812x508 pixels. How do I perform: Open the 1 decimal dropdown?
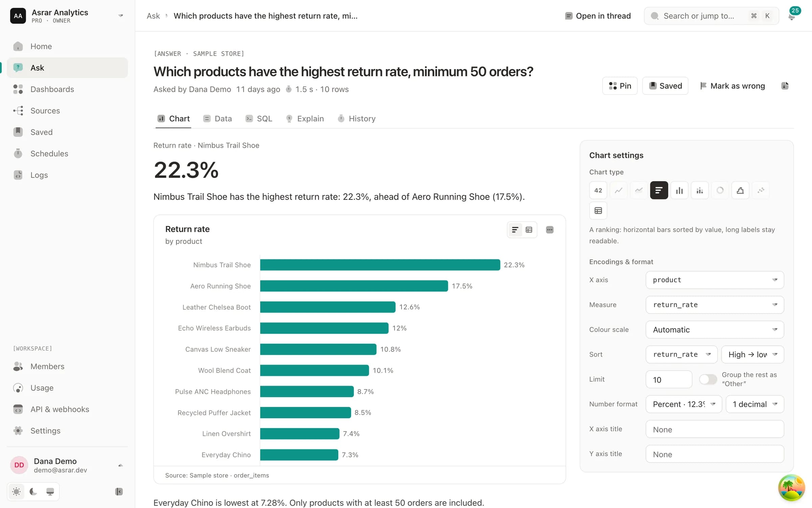755,404
